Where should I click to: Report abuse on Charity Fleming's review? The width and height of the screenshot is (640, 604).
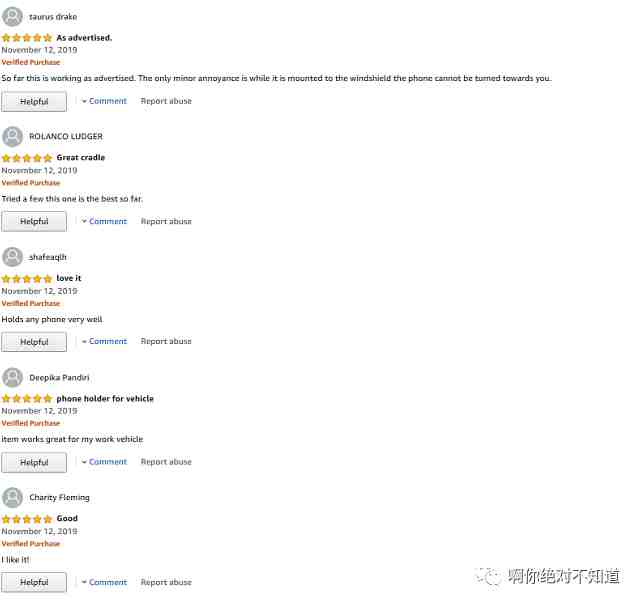(166, 582)
